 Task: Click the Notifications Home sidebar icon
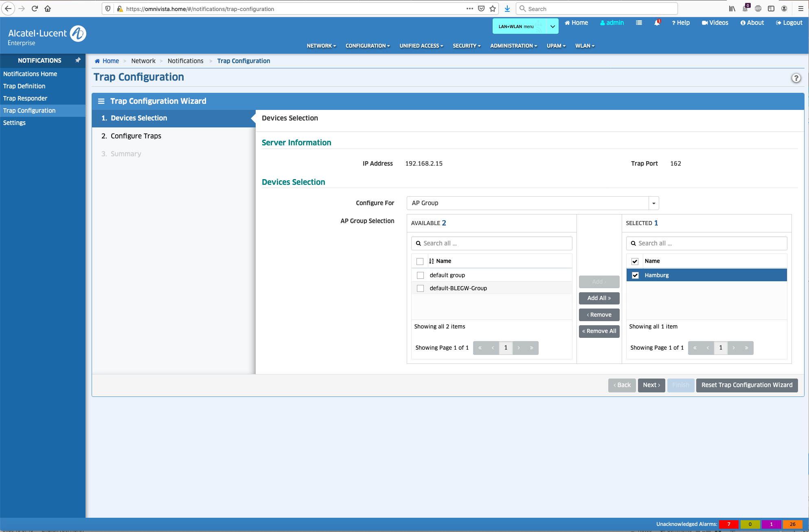[x=30, y=74]
